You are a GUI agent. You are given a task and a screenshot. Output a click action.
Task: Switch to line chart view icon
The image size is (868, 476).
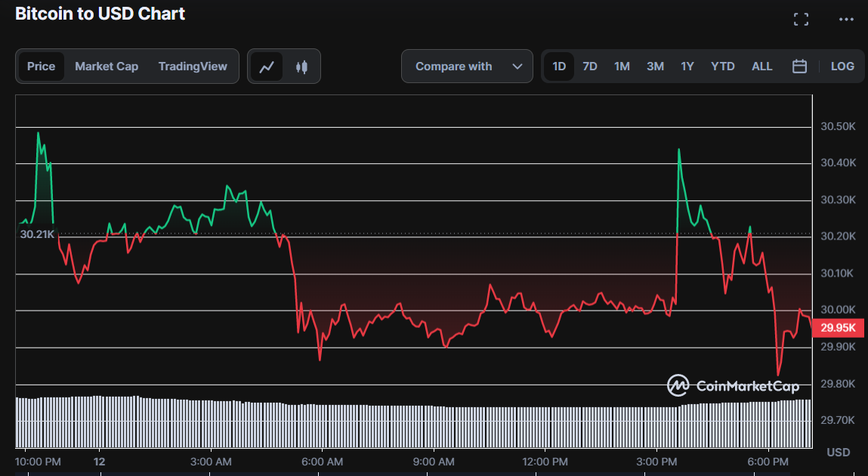pos(267,66)
